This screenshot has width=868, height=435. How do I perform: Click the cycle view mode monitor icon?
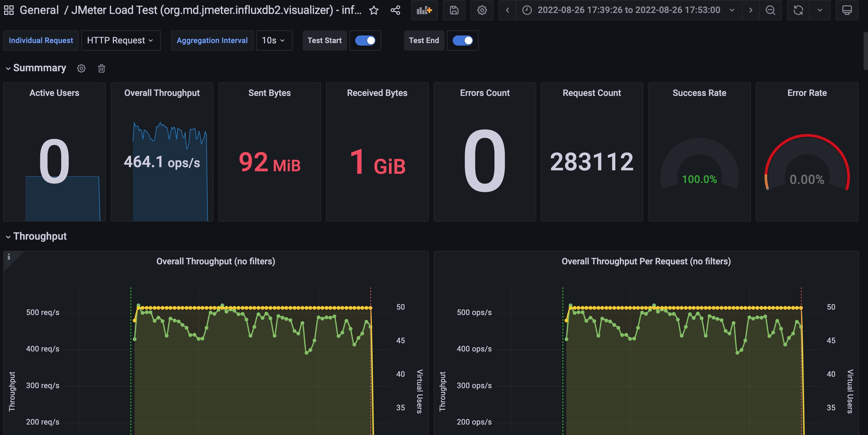tap(847, 10)
